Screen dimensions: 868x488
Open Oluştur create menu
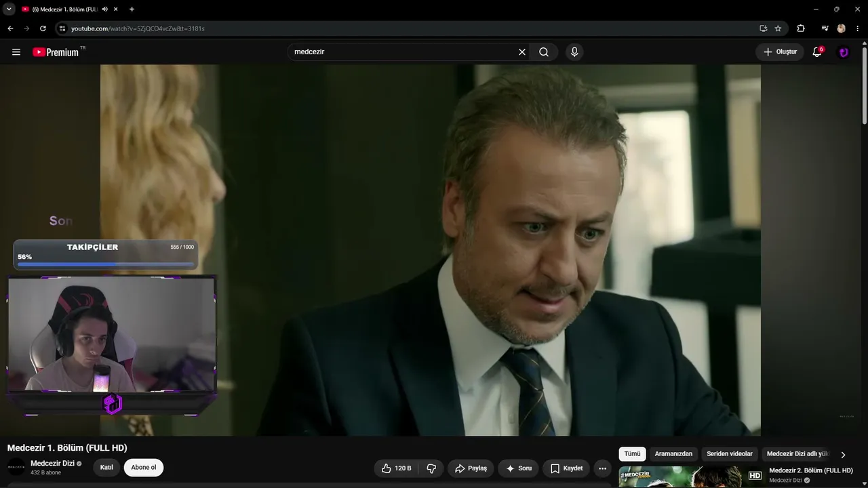[x=780, y=52]
